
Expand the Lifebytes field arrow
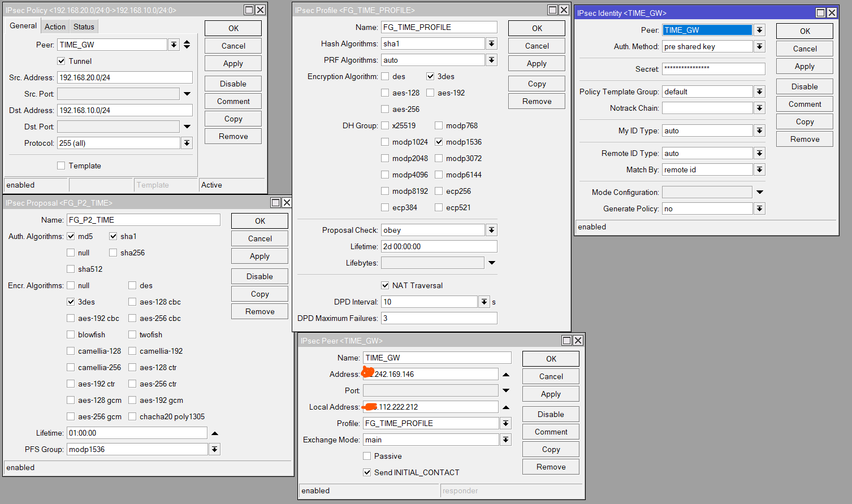[x=491, y=263]
